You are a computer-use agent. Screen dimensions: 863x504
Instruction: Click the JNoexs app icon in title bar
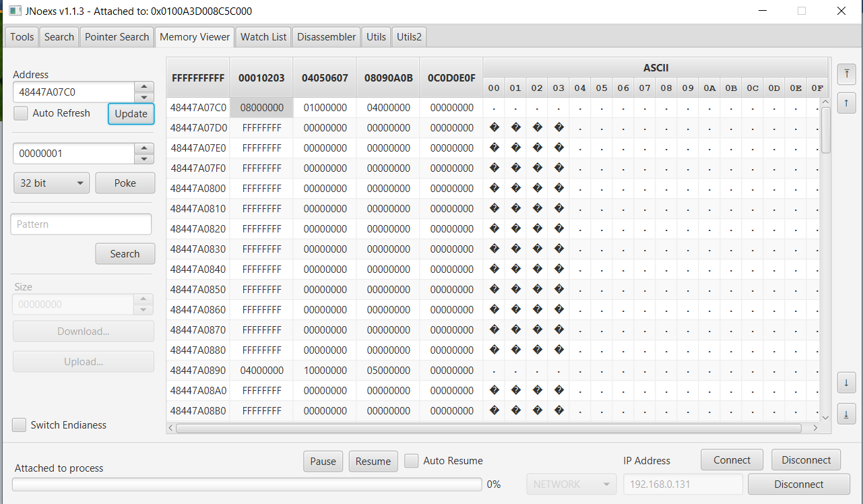(14, 11)
